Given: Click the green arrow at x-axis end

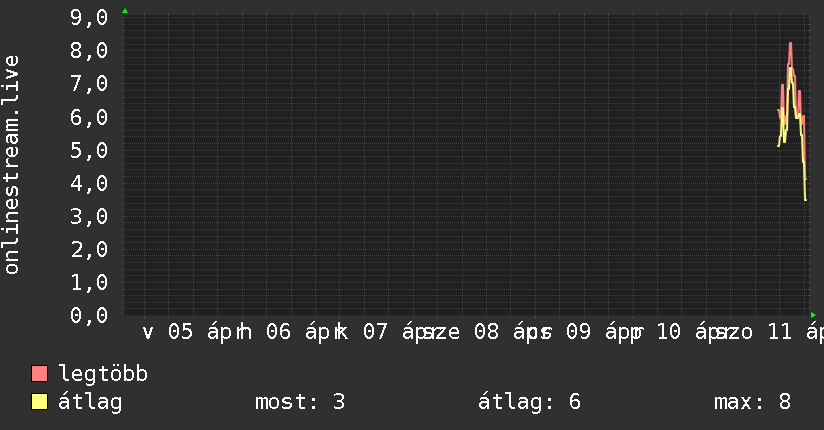Looking at the screenshot, I should [x=814, y=315].
